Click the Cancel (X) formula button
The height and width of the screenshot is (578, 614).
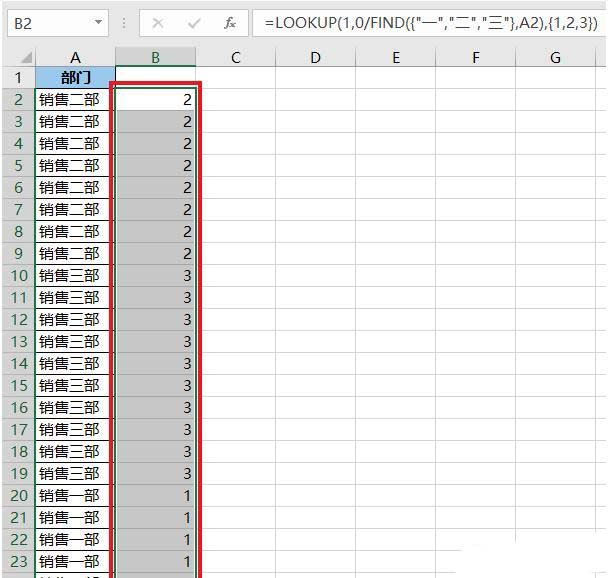coord(158,23)
